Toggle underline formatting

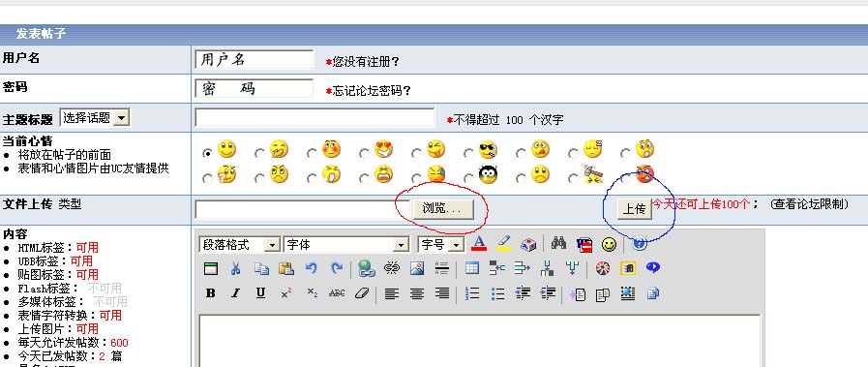(x=260, y=294)
